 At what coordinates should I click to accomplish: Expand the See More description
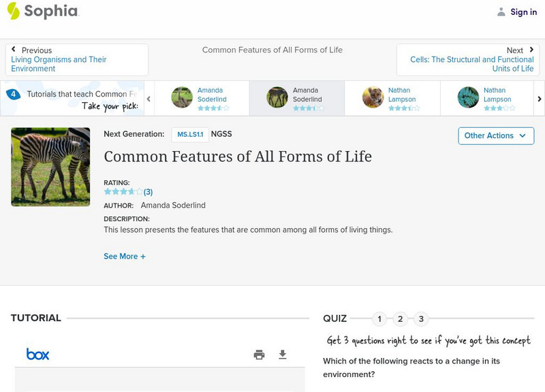[x=125, y=256]
